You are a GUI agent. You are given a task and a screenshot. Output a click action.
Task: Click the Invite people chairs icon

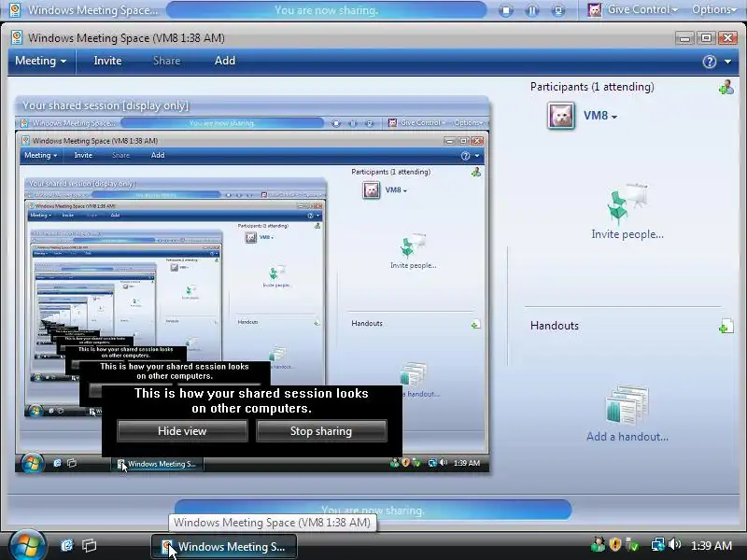(x=627, y=204)
